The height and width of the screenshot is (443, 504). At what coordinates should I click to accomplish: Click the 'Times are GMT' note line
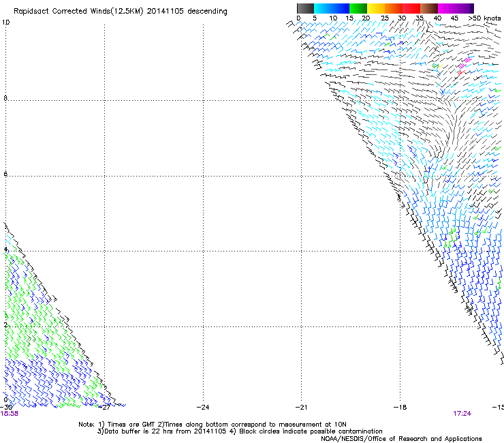tap(212, 425)
